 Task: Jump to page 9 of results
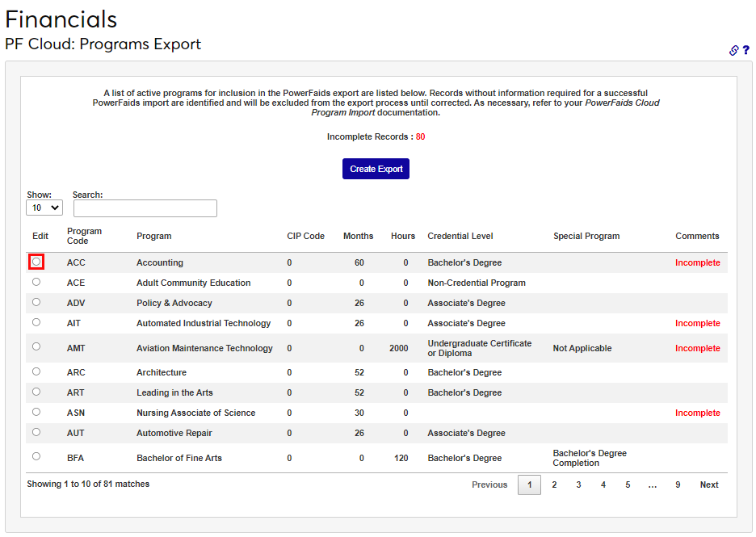pyautogui.click(x=678, y=485)
